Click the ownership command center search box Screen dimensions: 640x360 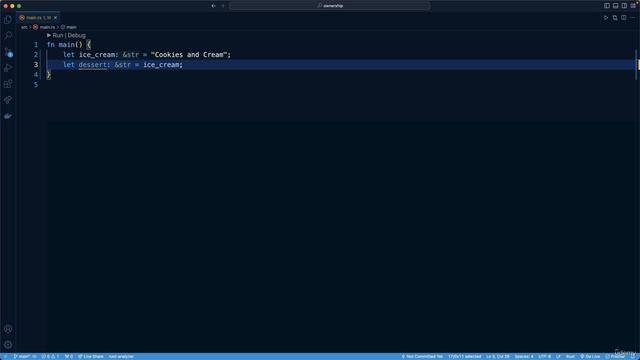point(329,6)
